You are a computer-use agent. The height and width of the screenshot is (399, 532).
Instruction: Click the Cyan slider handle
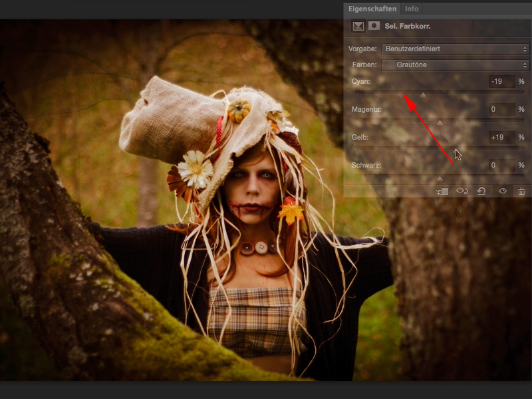click(423, 95)
